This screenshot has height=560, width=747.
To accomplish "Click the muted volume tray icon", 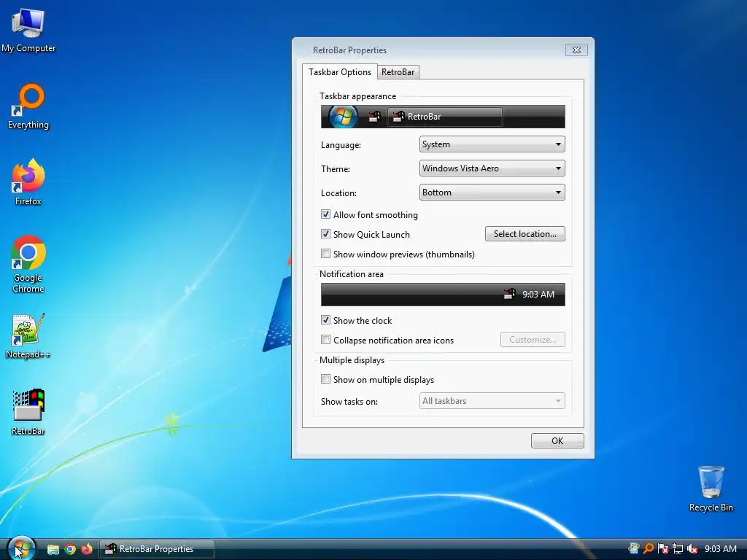I will [692, 548].
